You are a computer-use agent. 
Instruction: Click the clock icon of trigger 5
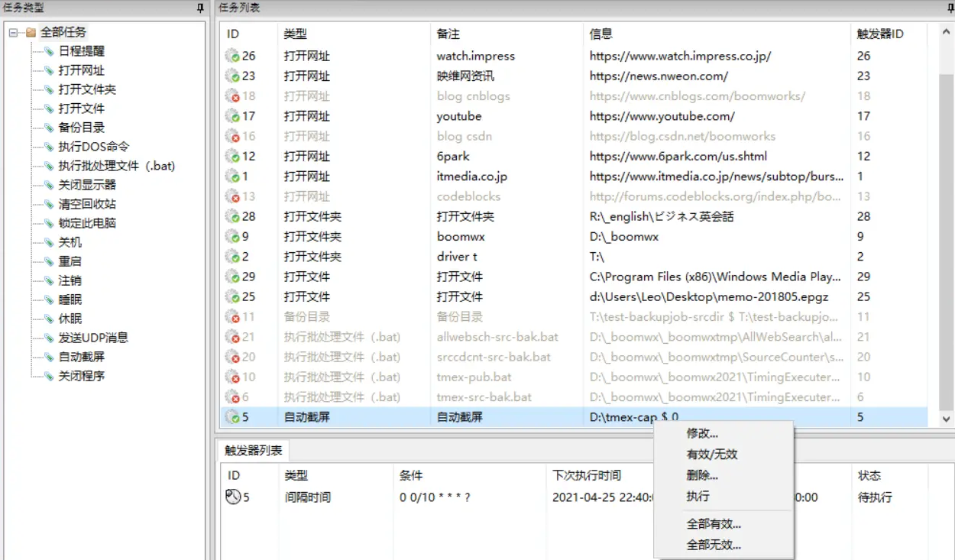(233, 497)
